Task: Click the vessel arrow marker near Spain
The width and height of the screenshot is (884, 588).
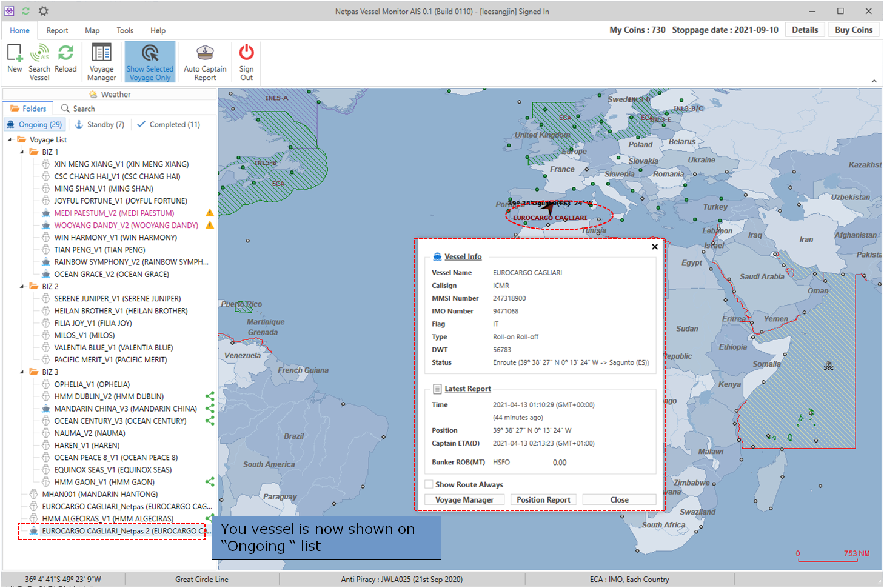Action: pos(549,208)
